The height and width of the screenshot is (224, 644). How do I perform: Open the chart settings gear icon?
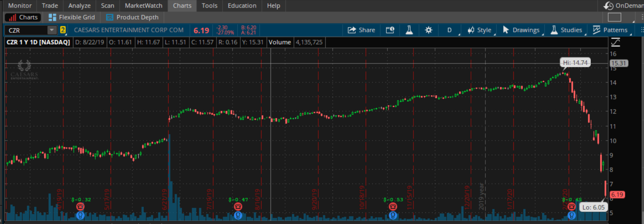[428, 30]
